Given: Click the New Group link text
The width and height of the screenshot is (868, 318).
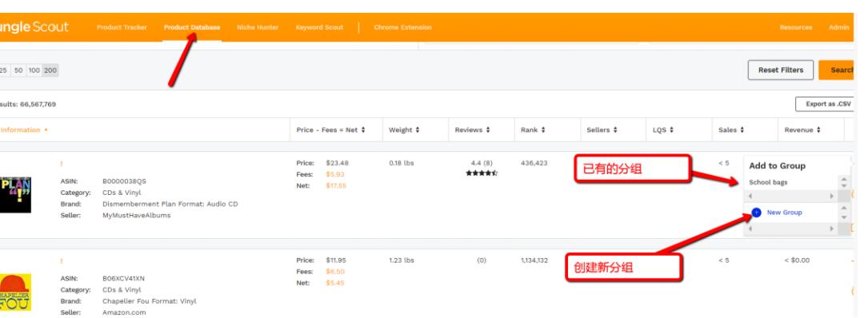Looking at the screenshot, I should (x=784, y=213).
